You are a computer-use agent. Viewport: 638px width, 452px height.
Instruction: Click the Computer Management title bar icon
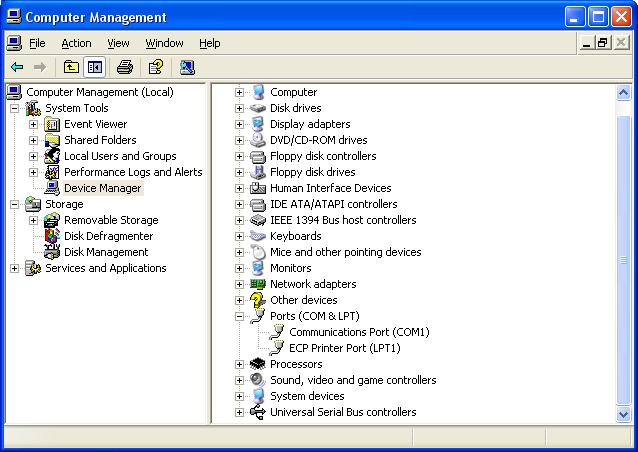[x=14, y=17]
